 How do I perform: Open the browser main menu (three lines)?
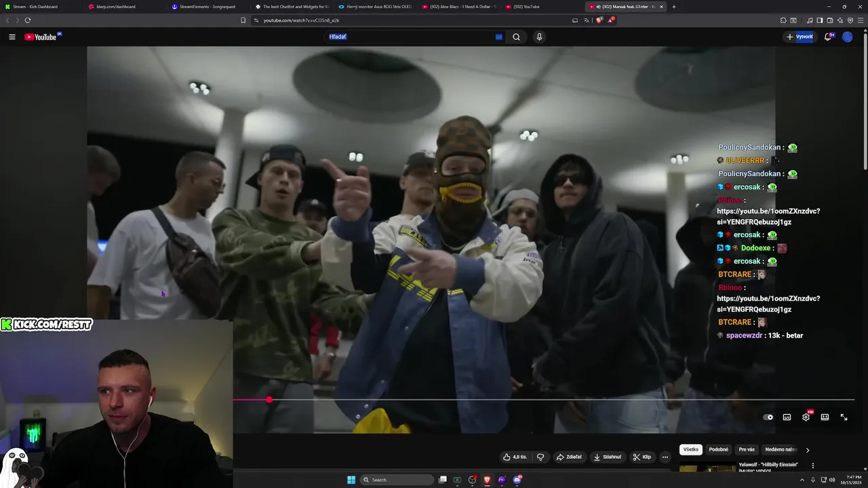(861, 20)
